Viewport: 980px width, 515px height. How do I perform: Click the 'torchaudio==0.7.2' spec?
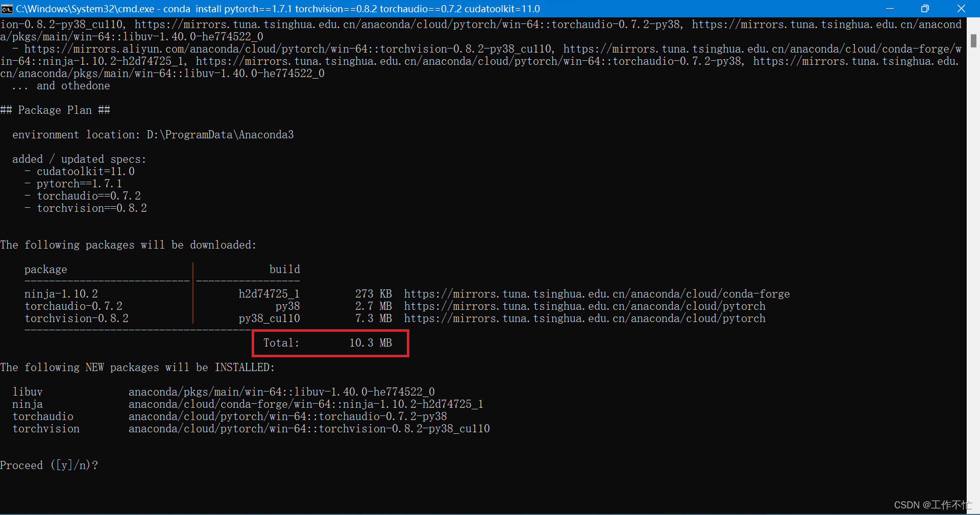(x=89, y=196)
